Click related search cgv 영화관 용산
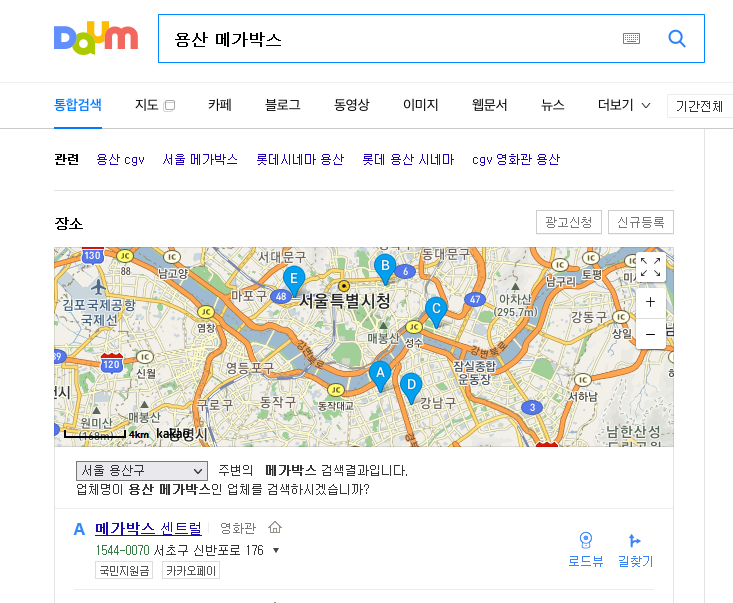This screenshot has width=733, height=603. [x=516, y=159]
